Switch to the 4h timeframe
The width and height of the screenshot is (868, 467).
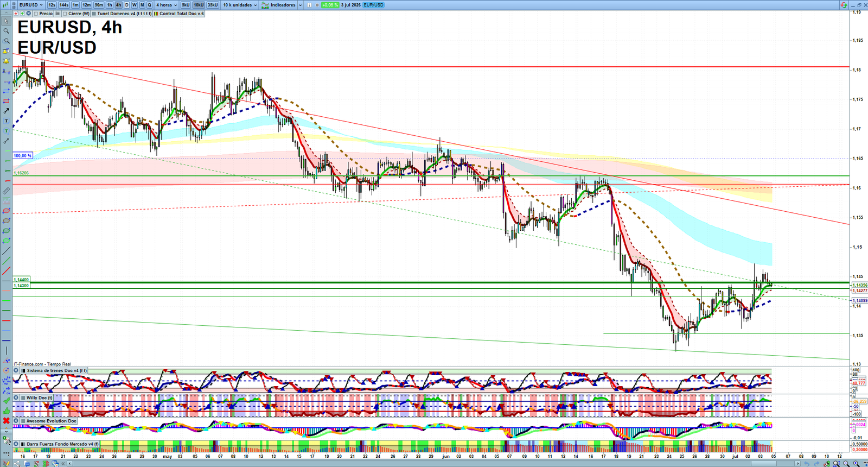(118, 5)
